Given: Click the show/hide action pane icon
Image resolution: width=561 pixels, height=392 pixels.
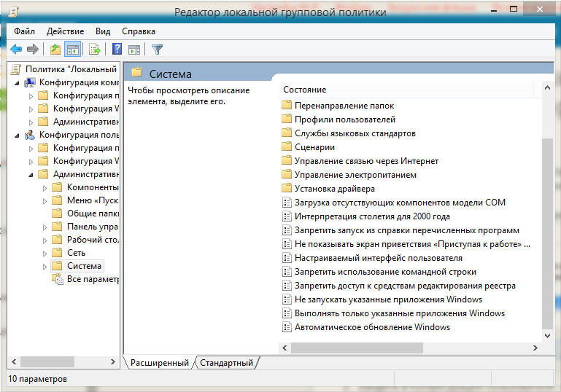Looking at the screenshot, I should [134, 50].
